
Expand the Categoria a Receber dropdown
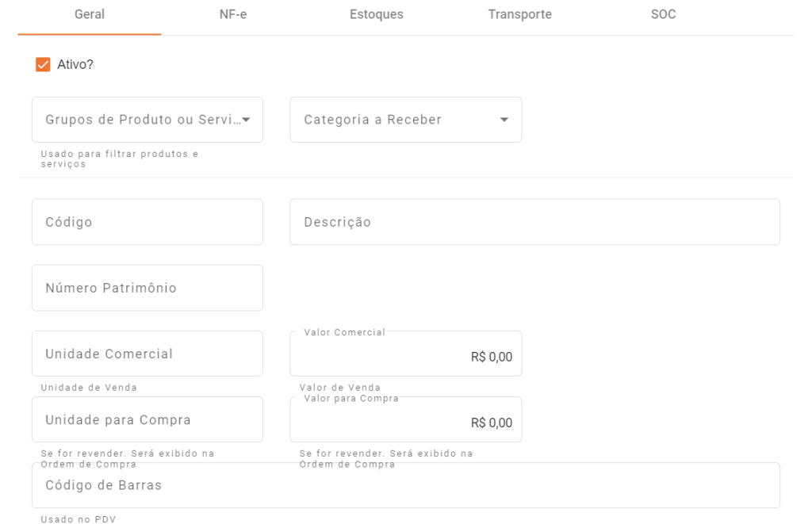[396, 120]
